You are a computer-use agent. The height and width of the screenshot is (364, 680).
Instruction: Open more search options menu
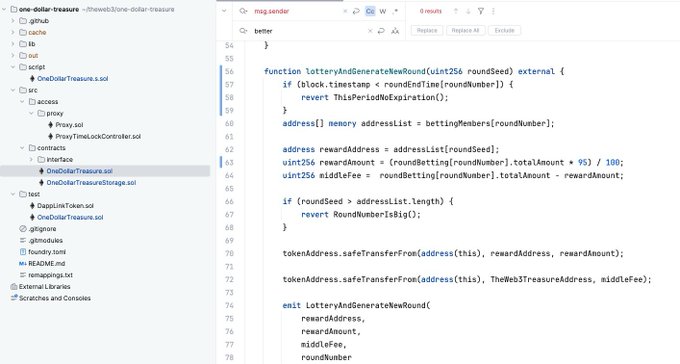pyautogui.click(x=493, y=11)
